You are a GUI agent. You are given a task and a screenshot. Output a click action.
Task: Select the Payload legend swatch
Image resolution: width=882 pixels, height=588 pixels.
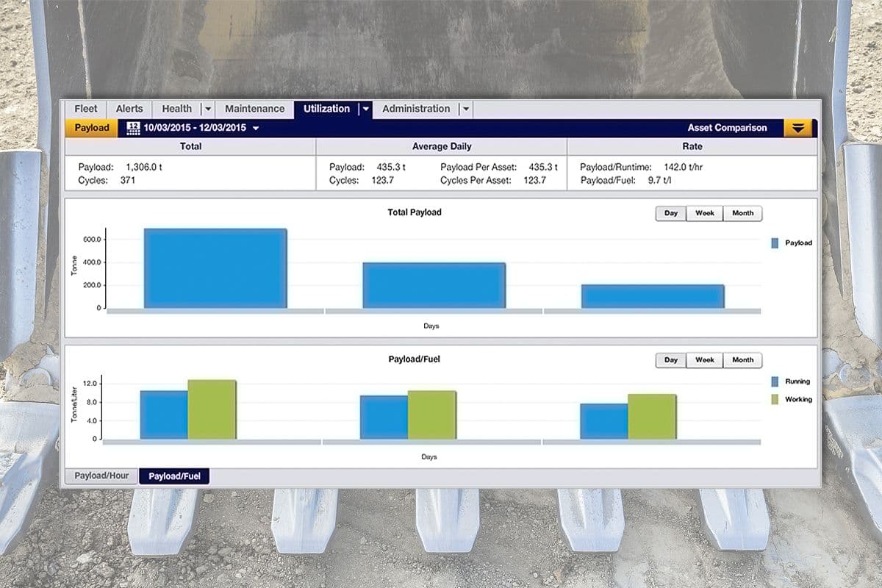tap(774, 243)
